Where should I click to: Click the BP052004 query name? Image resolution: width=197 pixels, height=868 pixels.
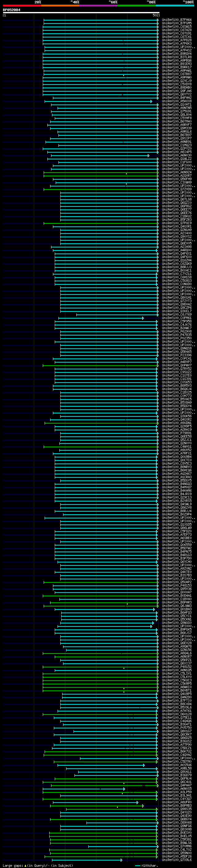pos(11,10)
